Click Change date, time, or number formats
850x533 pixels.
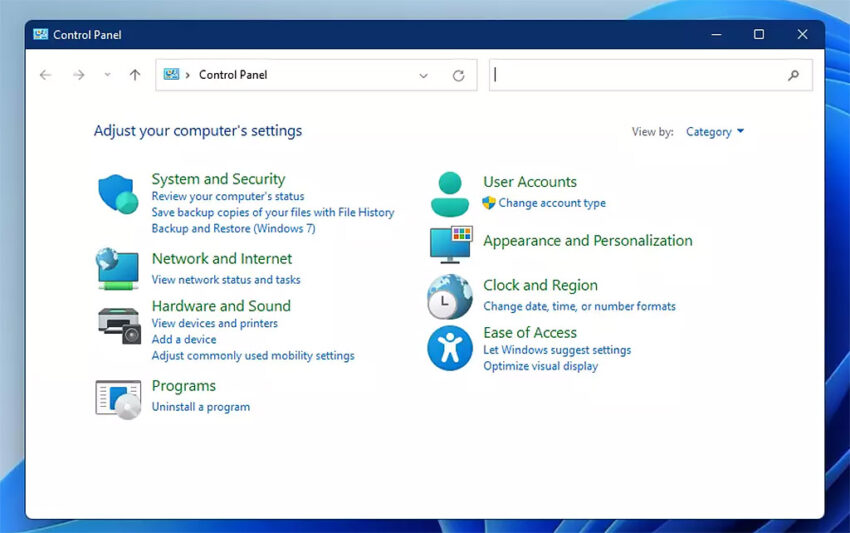click(x=579, y=306)
